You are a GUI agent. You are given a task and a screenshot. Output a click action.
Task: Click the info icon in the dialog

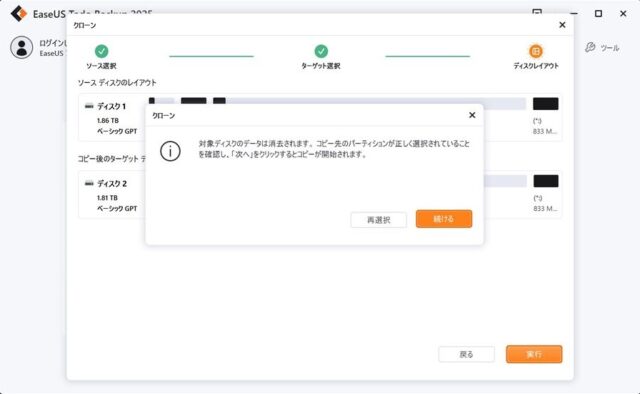170,151
